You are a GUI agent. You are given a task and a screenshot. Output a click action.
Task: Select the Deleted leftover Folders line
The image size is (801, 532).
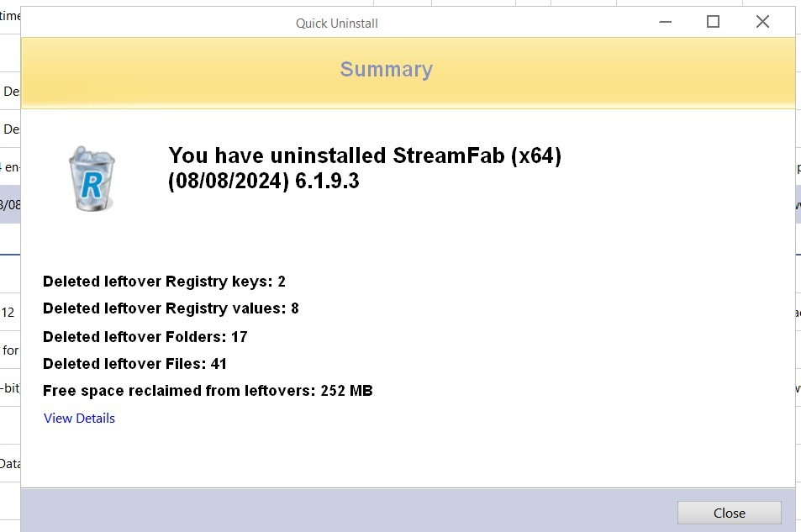145,337
